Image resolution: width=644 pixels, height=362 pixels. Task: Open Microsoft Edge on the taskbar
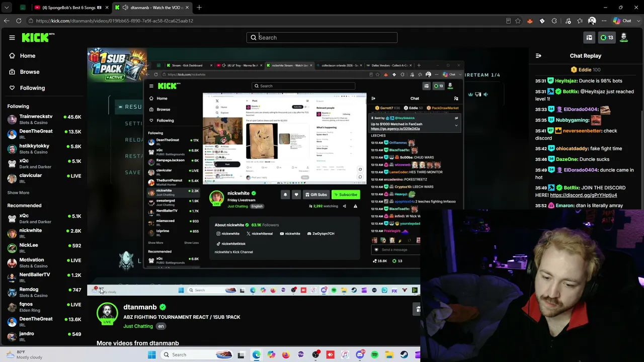[257, 355]
